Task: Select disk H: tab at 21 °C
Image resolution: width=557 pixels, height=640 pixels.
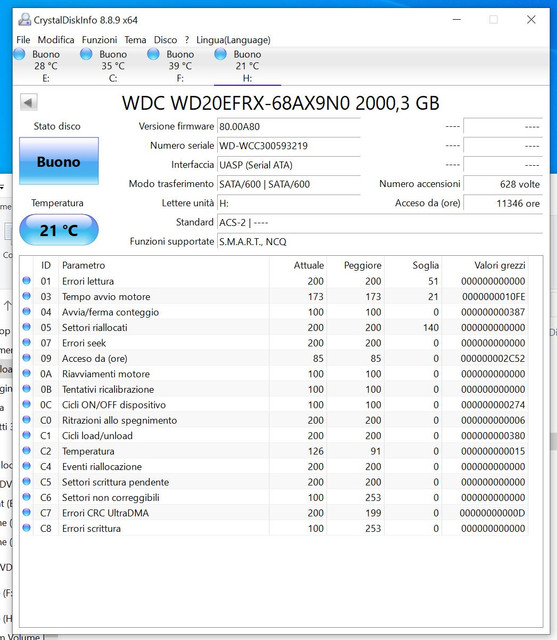Action: [247, 66]
